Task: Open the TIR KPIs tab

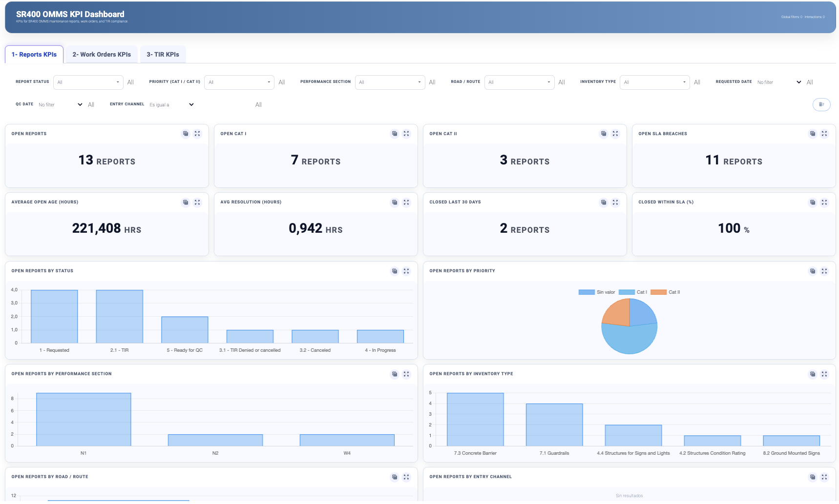Action: click(x=163, y=54)
